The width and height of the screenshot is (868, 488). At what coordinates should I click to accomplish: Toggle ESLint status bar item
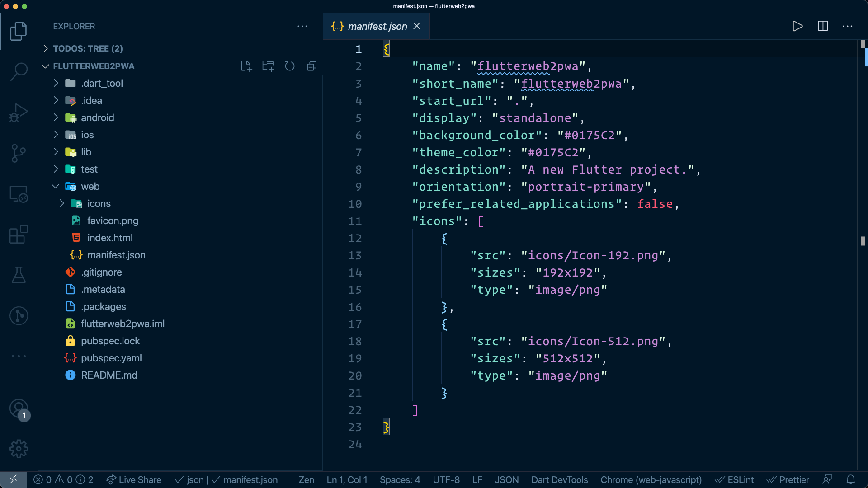(734, 480)
